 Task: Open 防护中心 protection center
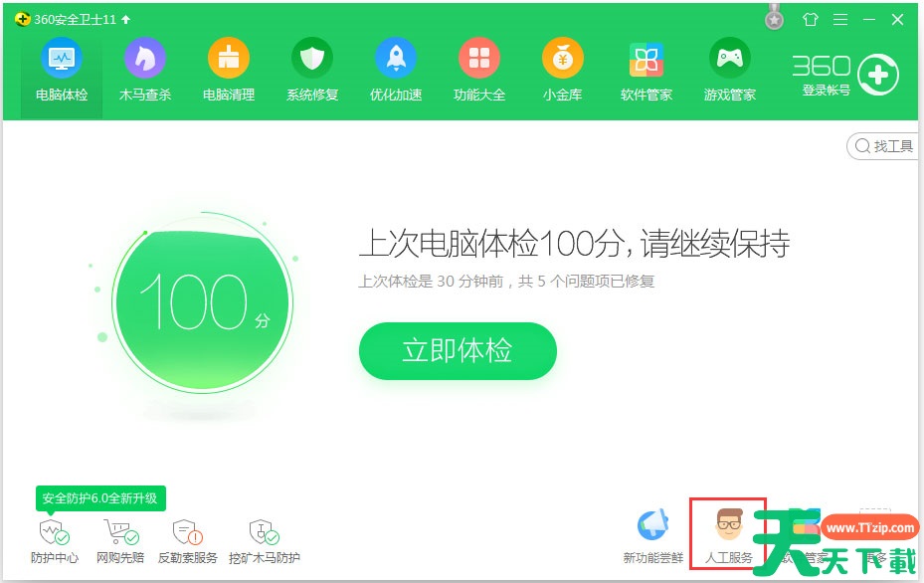[x=55, y=542]
